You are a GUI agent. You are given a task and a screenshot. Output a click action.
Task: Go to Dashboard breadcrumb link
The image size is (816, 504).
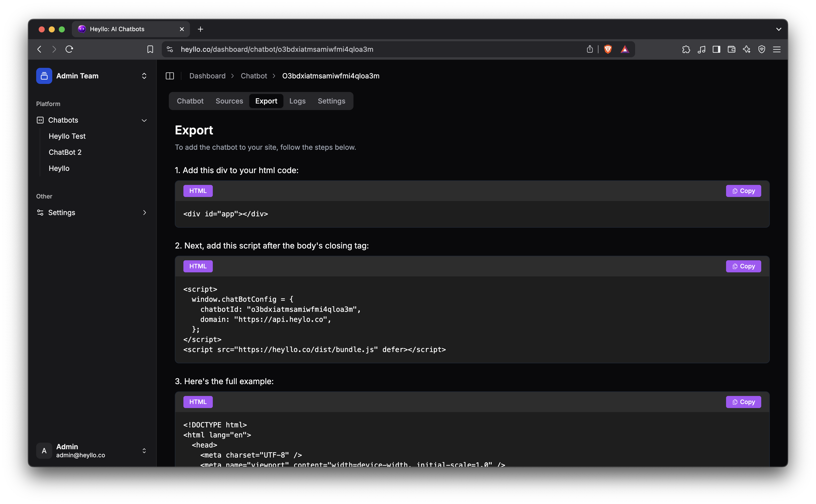[207, 76]
